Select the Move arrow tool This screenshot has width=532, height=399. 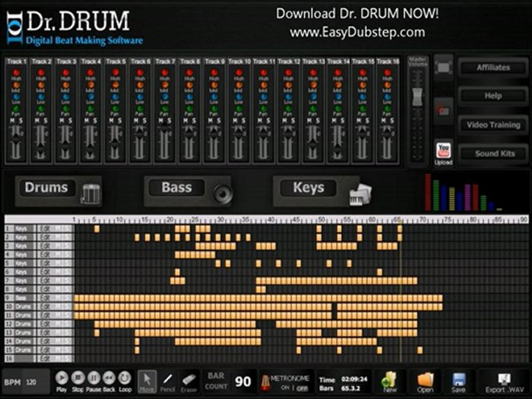(147, 381)
